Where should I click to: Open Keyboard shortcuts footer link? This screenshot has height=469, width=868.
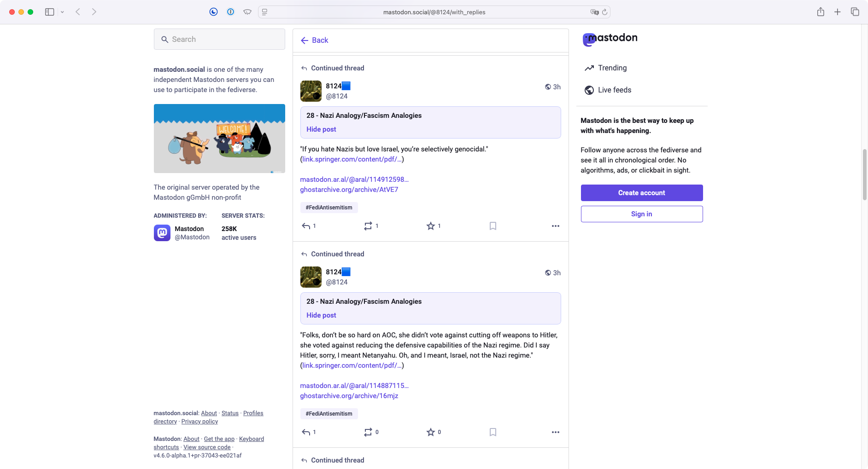(209, 443)
